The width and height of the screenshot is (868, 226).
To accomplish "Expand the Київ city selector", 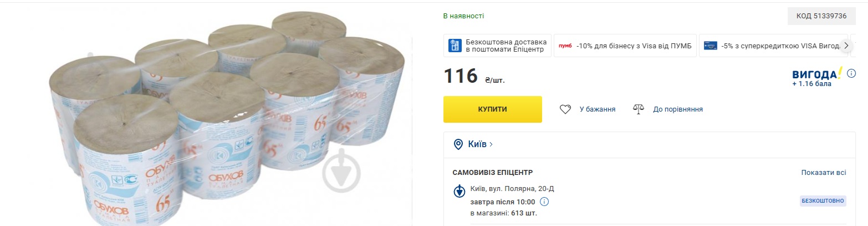I will pyautogui.click(x=481, y=144).
